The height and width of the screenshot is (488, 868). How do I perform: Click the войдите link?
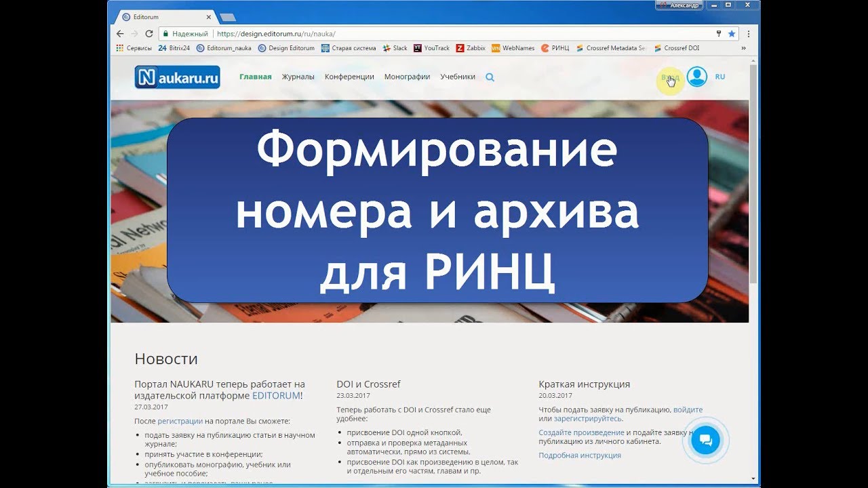point(688,409)
